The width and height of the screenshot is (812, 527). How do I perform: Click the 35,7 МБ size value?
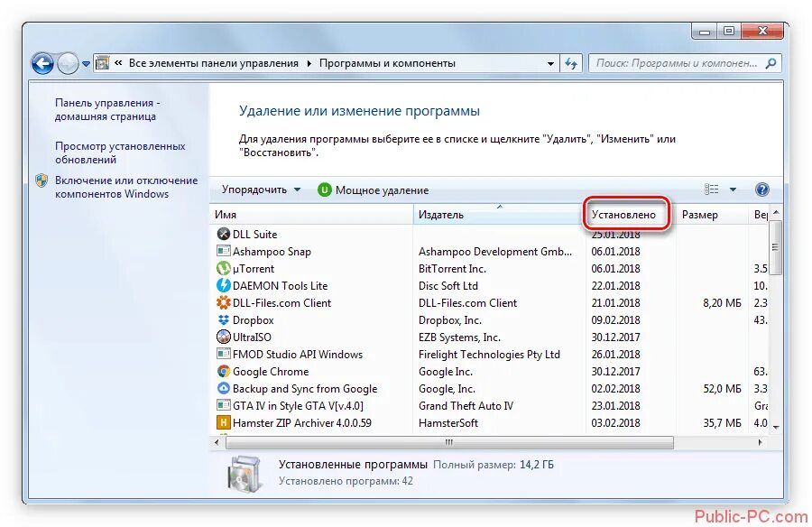pyautogui.click(x=722, y=423)
